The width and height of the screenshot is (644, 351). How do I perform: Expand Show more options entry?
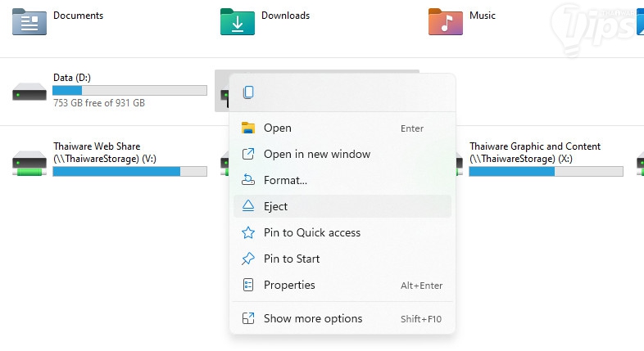(312, 318)
